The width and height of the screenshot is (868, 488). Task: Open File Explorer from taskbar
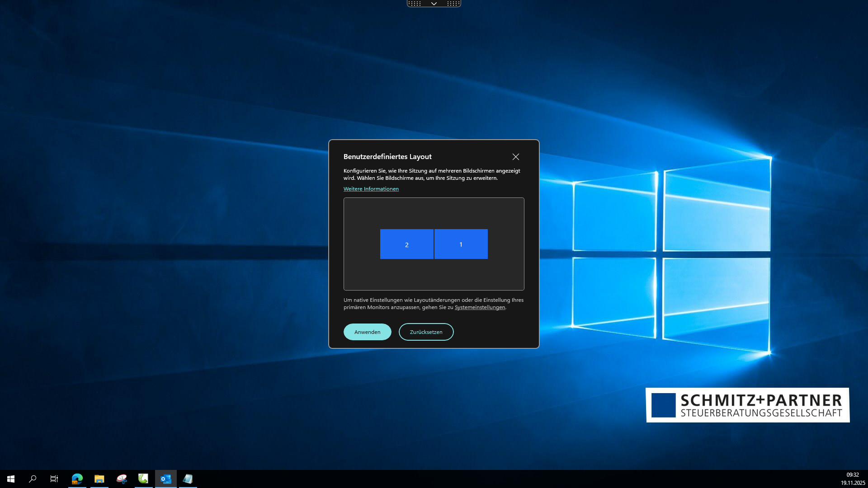point(99,479)
